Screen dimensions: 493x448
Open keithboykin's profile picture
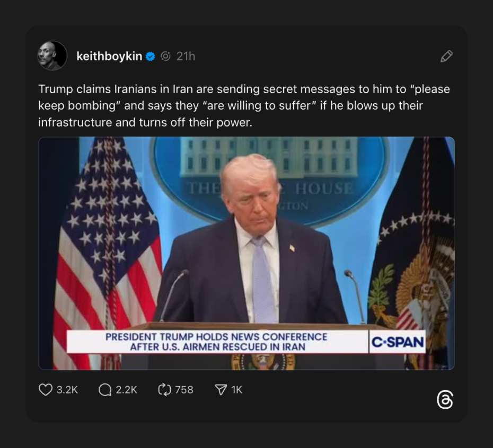pos(52,56)
